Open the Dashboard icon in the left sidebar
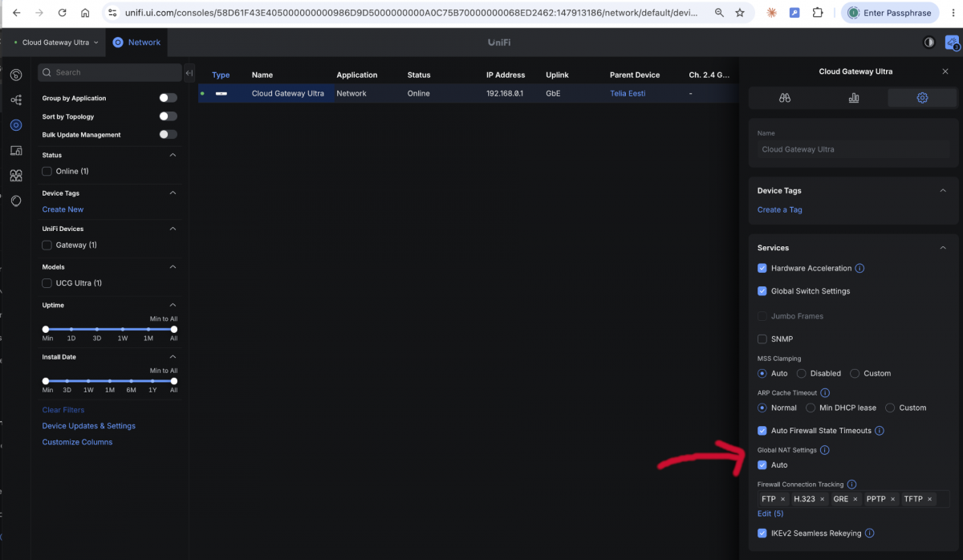Image resolution: width=963 pixels, height=560 pixels. pyautogui.click(x=16, y=75)
